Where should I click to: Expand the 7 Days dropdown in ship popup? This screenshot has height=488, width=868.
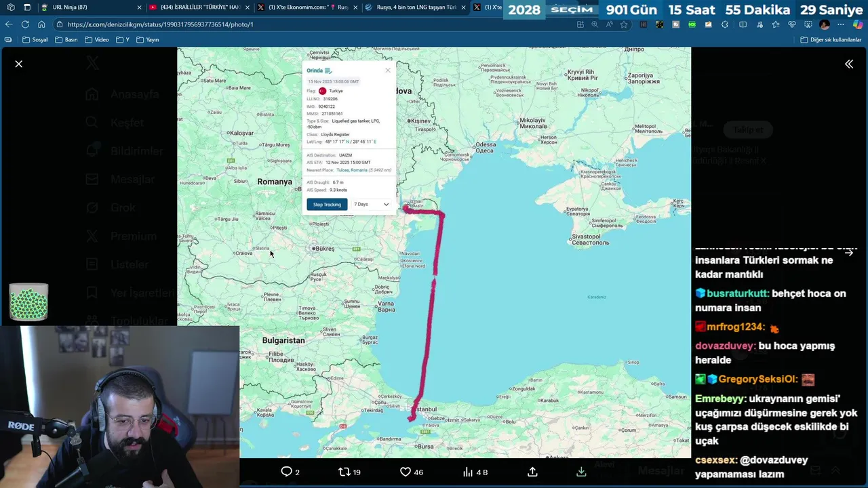[372, 204]
